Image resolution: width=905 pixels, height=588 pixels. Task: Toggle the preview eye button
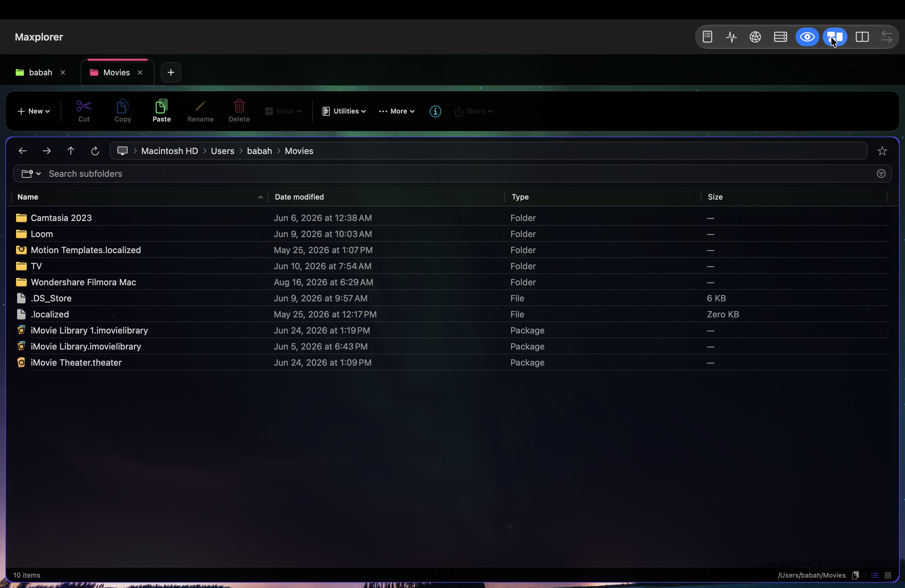807,37
